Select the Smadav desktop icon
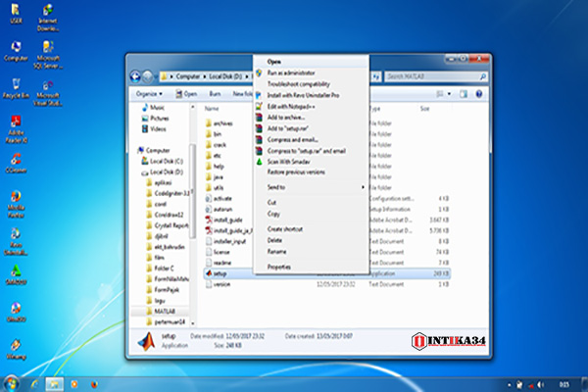 coord(16,274)
